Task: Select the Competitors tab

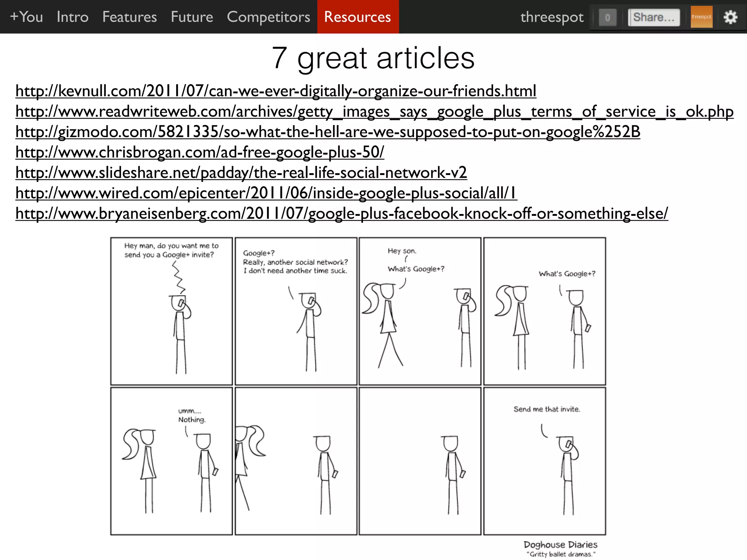Action: pos(268,17)
